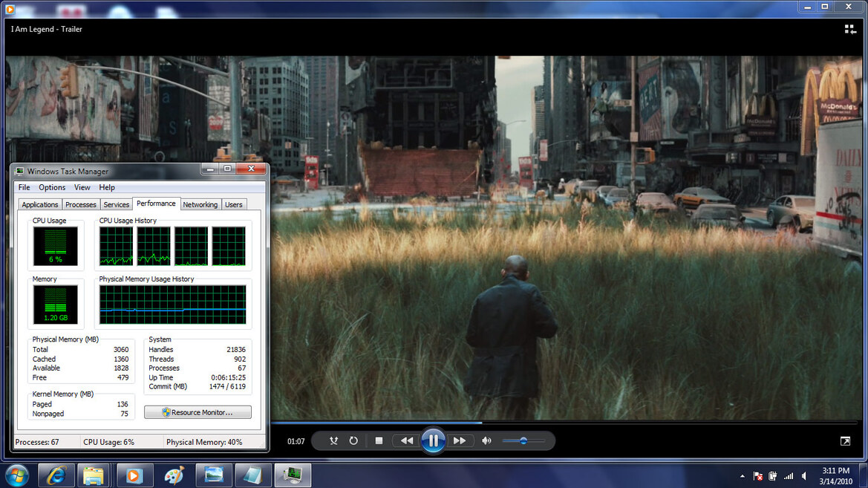Open Help menu in Task Manager
This screenshot has width=868, height=488.
(x=107, y=187)
